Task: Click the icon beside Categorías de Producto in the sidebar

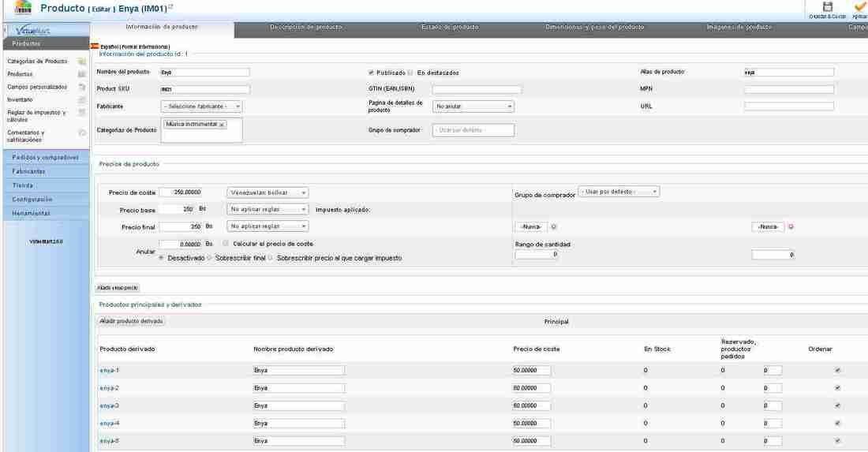Action: point(82,62)
